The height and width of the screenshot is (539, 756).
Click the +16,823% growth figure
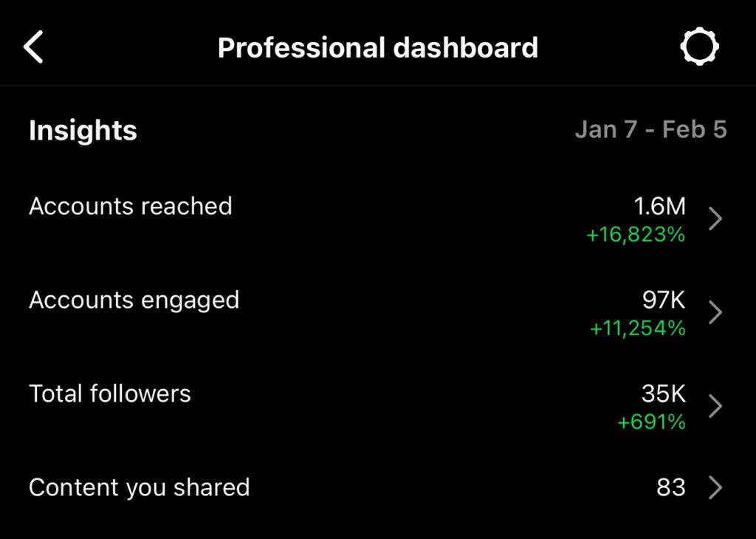coord(636,235)
